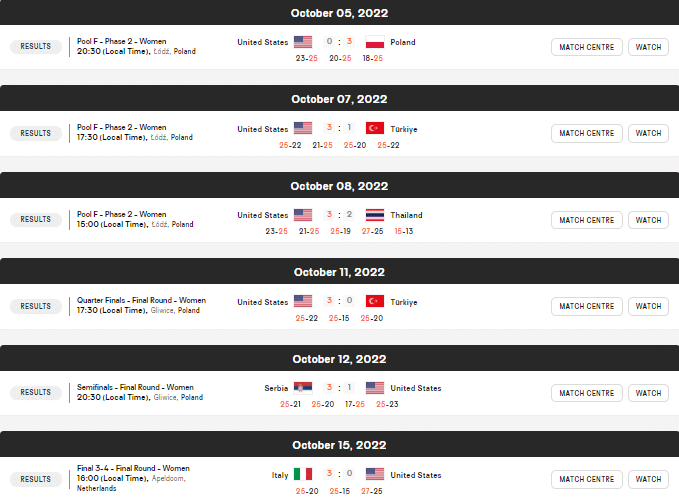Click the Serbia flag icon
This screenshot has height=501, width=679.
(x=303, y=388)
